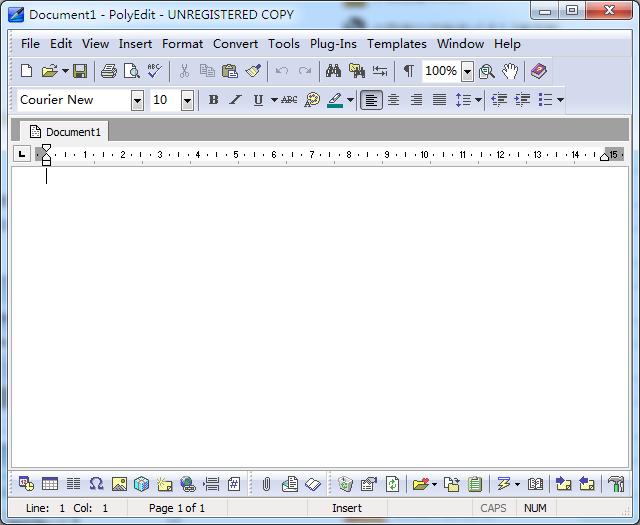This screenshot has height=525, width=640.
Task: Click the find and replace icon
Action: 357,71
